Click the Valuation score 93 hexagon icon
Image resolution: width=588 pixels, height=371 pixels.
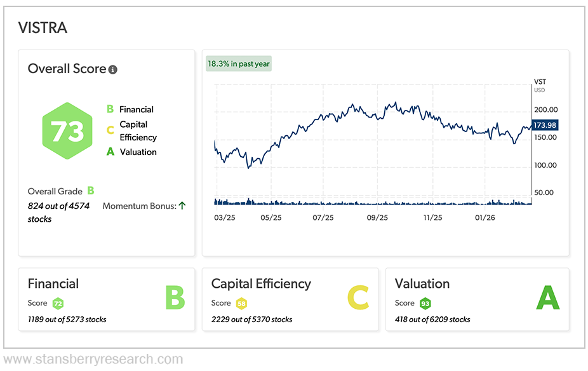tap(424, 304)
